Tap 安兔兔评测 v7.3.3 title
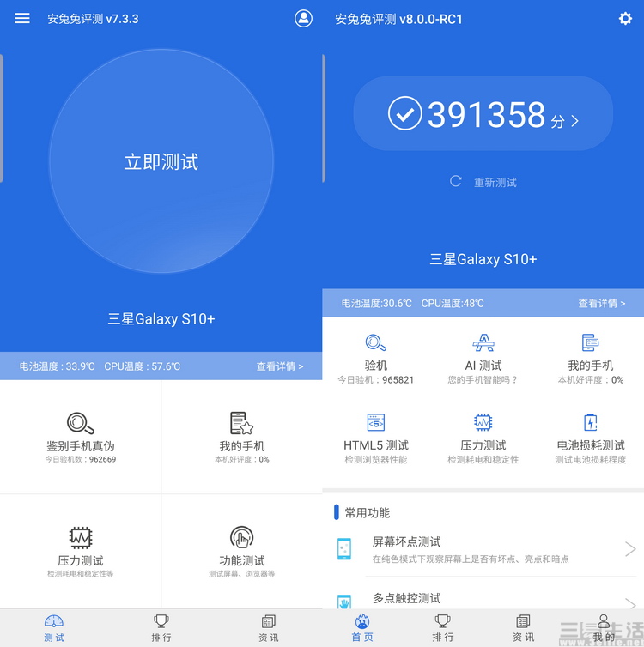 click(x=93, y=19)
